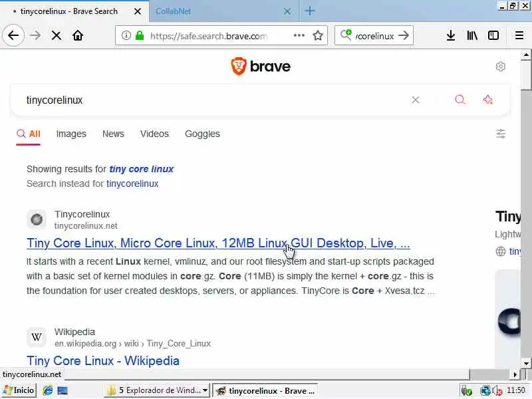
Task: Open the downloads panel
Action: 451,35
